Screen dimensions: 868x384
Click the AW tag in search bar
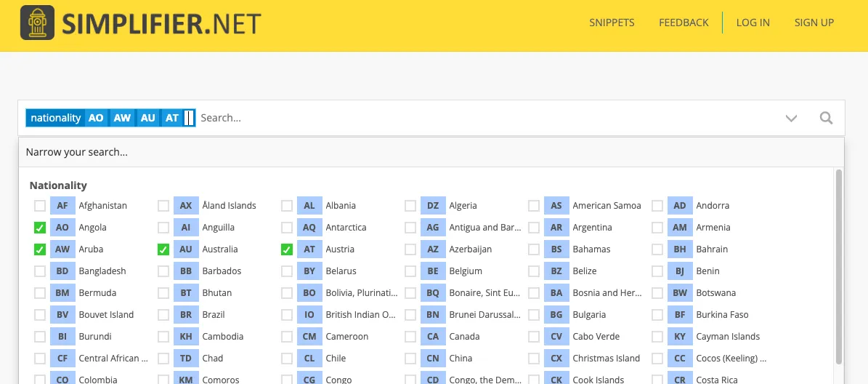pyautogui.click(x=122, y=118)
